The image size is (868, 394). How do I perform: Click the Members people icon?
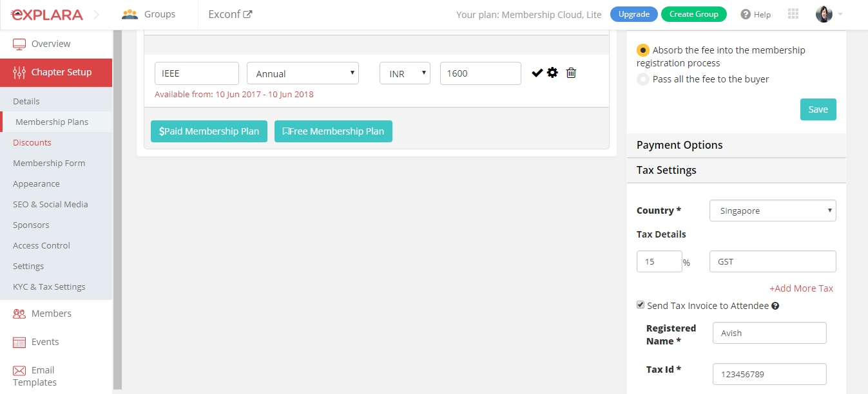tap(19, 314)
